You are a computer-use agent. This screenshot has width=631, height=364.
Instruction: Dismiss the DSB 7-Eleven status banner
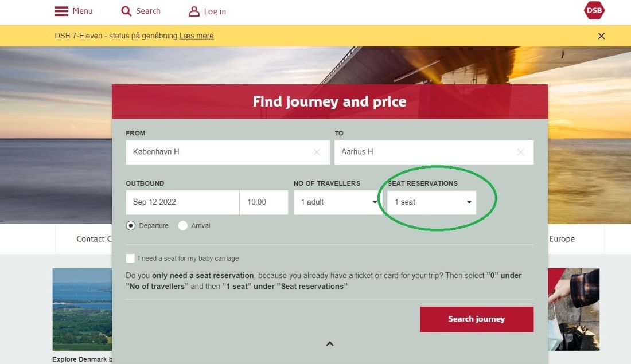pyautogui.click(x=601, y=36)
